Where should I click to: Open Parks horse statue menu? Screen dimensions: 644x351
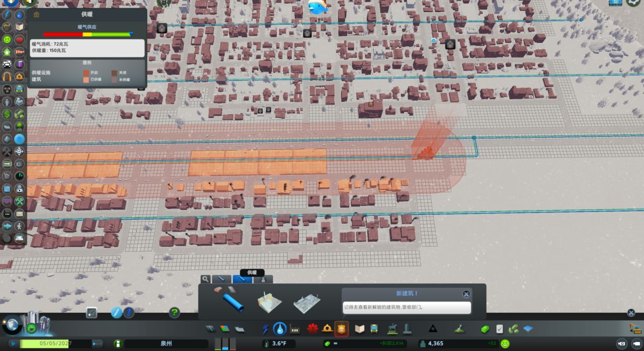tap(392, 329)
